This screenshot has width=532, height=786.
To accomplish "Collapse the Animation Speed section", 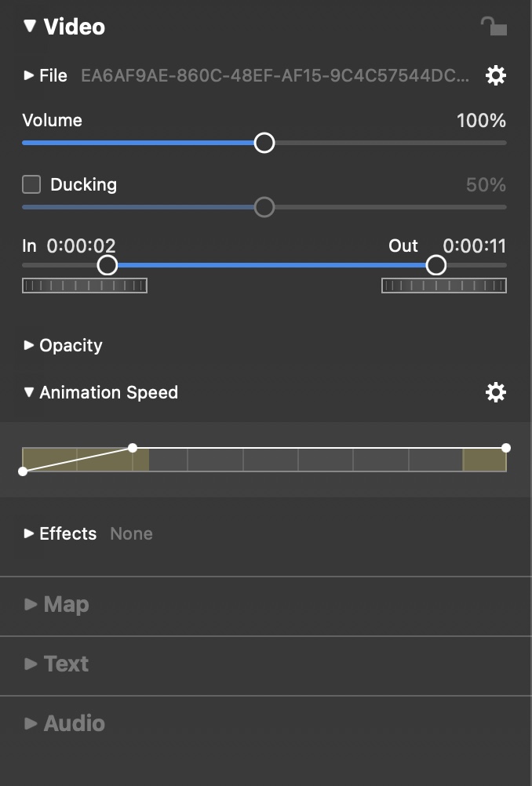I will tap(29, 392).
